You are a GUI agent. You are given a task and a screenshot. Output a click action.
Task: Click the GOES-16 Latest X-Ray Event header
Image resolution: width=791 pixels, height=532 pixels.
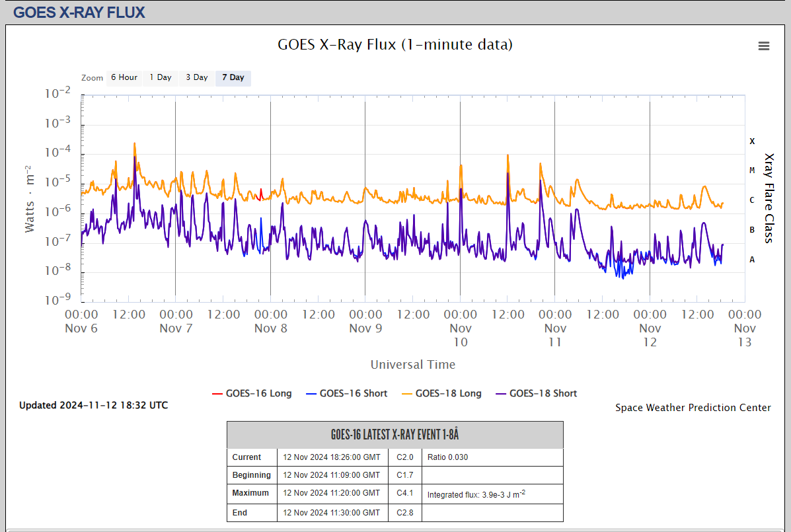point(395,435)
